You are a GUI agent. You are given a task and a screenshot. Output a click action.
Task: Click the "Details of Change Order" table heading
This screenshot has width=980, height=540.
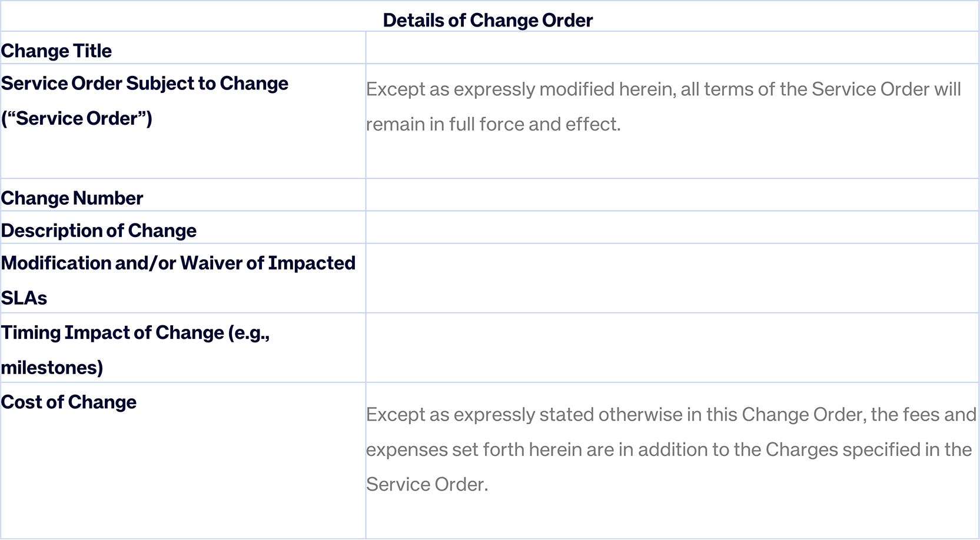487,21
